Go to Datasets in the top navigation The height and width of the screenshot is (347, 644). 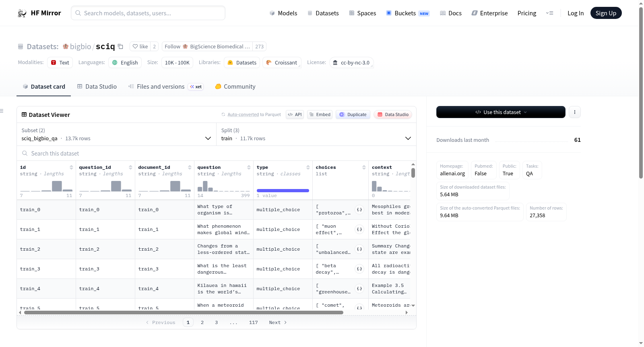pos(323,13)
